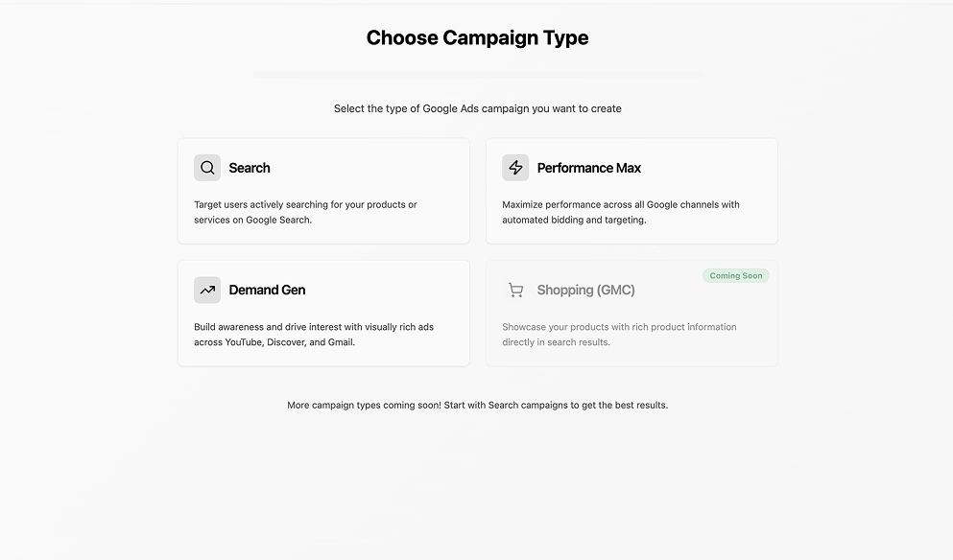953x560 pixels.
Task: Click Demand Gen description mentioning YouTube, Discover
Action: tap(313, 335)
